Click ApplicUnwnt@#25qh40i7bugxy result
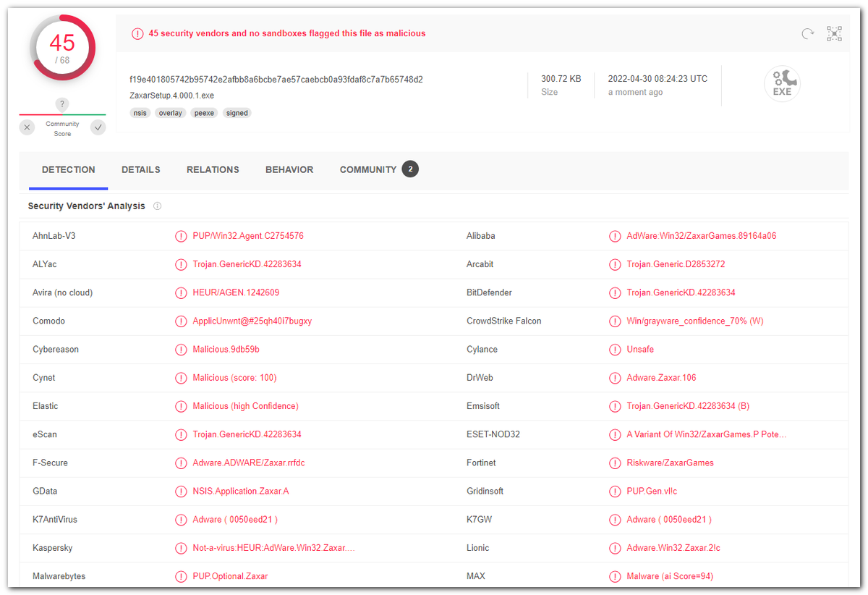This screenshot has height=595, width=868. [252, 321]
